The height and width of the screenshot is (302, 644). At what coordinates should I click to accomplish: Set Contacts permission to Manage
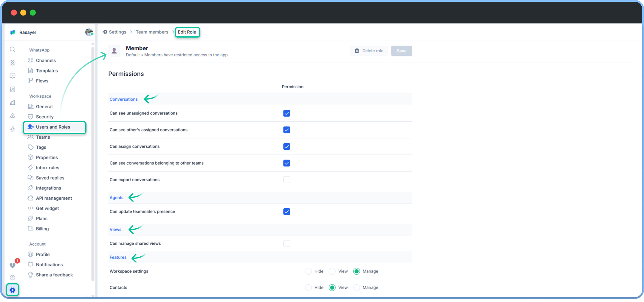point(357,287)
